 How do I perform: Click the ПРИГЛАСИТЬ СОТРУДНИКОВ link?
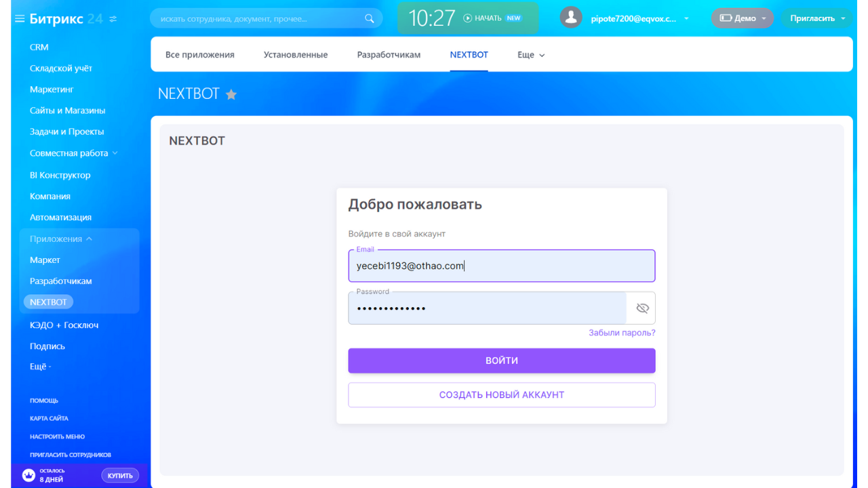(x=71, y=455)
